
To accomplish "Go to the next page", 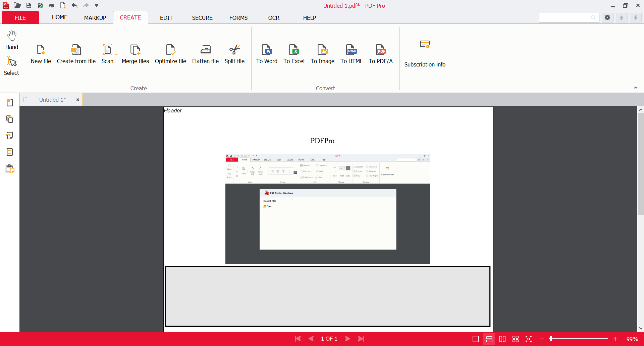I will (x=348, y=339).
